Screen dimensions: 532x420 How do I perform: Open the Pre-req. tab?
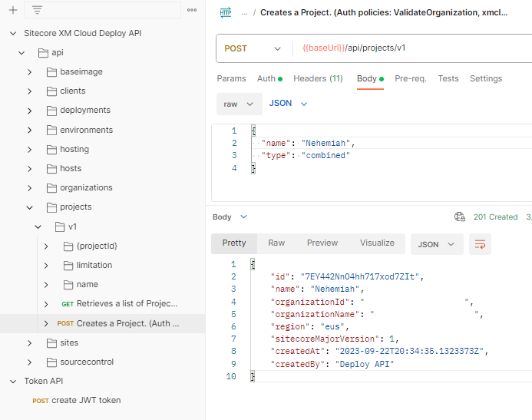coord(411,79)
